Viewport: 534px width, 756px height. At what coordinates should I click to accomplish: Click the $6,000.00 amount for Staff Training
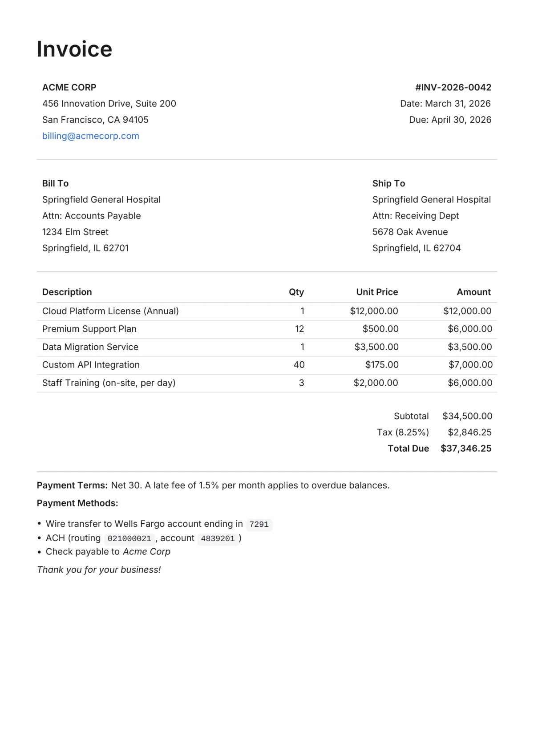pyautogui.click(x=470, y=383)
